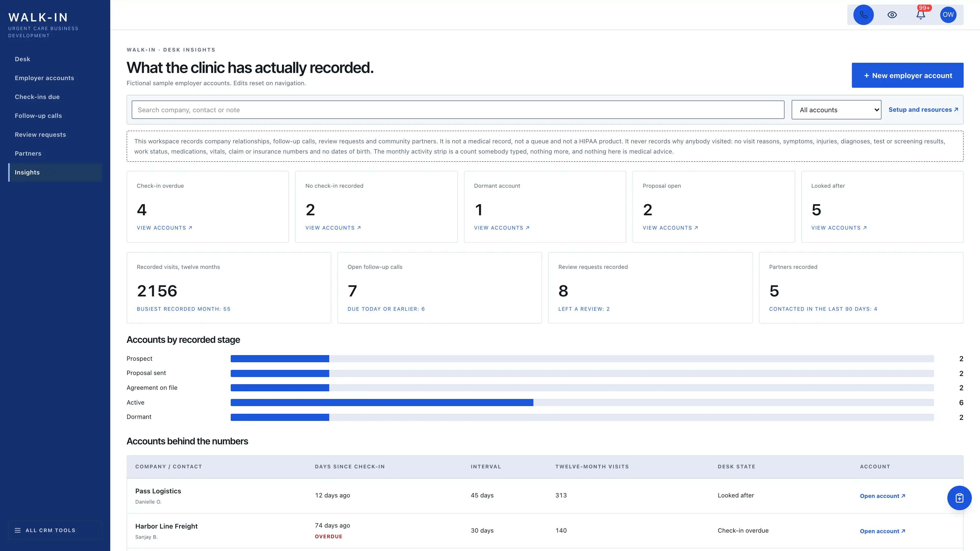Image resolution: width=980 pixels, height=551 pixels.
Task: Click the search company, contact or note field
Action: pyautogui.click(x=458, y=110)
